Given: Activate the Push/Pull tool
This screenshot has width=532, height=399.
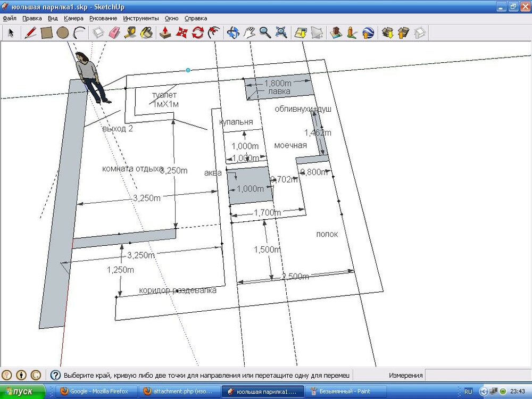Looking at the screenshot, I should 164,32.
